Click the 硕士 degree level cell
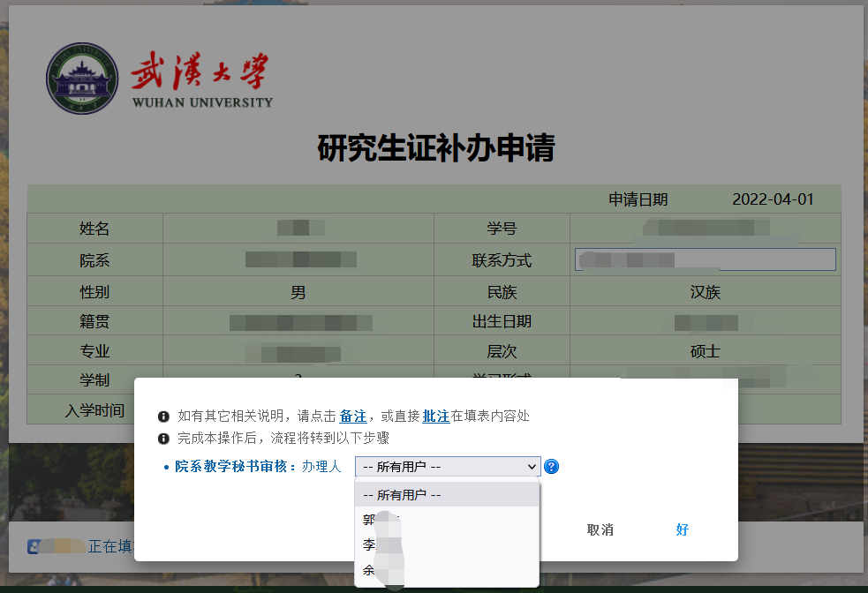The width and height of the screenshot is (868, 593). click(x=705, y=351)
